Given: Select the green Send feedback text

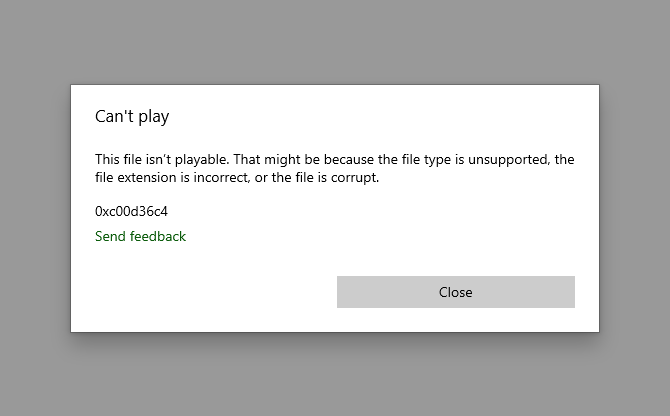Looking at the screenshot, I should (140, 237).
